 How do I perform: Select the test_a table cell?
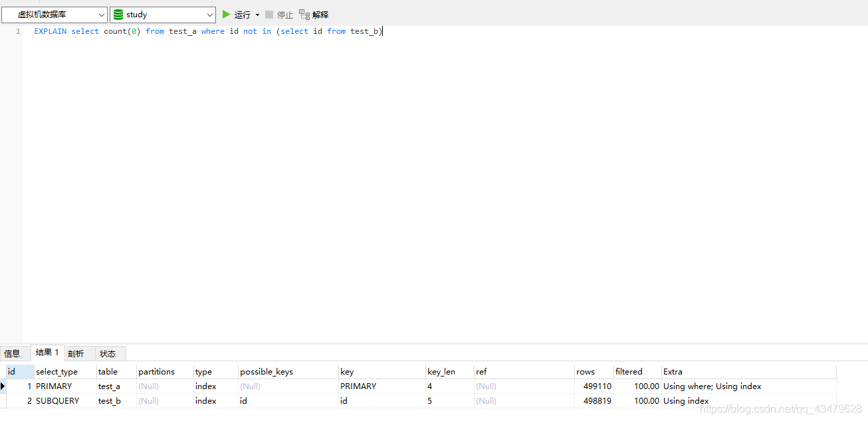point(116,386)
